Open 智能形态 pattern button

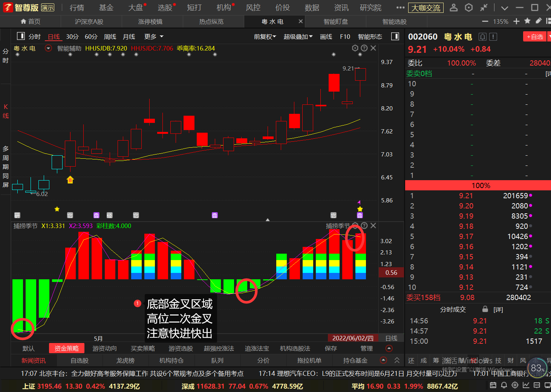click(x=370, y=37)
